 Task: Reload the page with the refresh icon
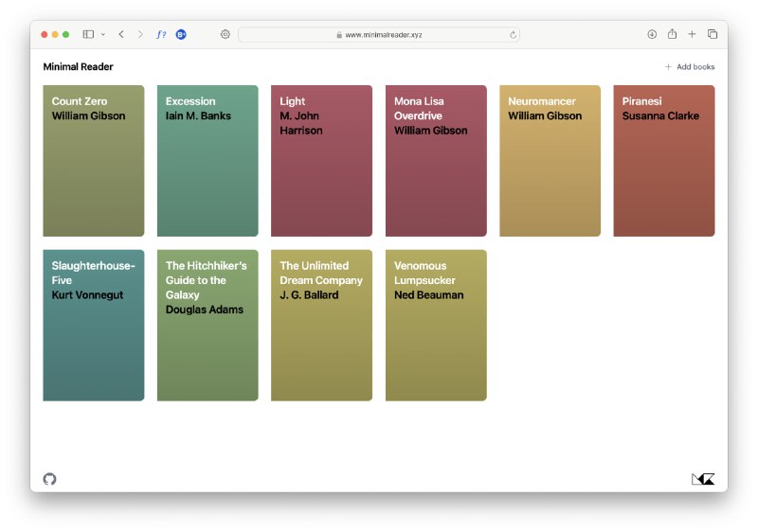(x=513, y=35)
